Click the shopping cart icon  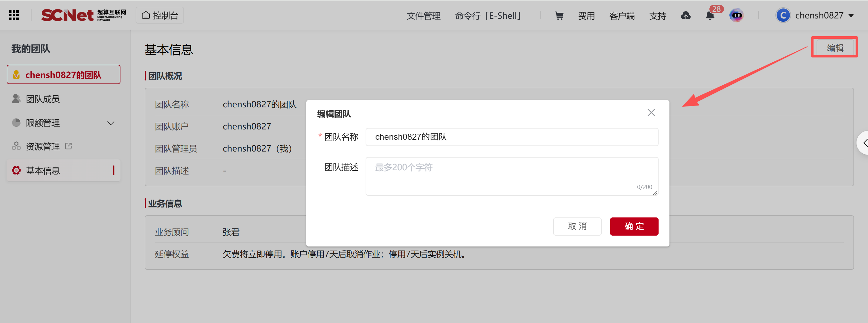559,15
